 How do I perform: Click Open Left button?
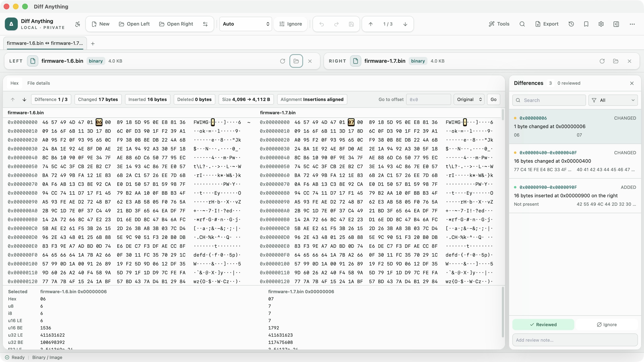tap(134, 24)
